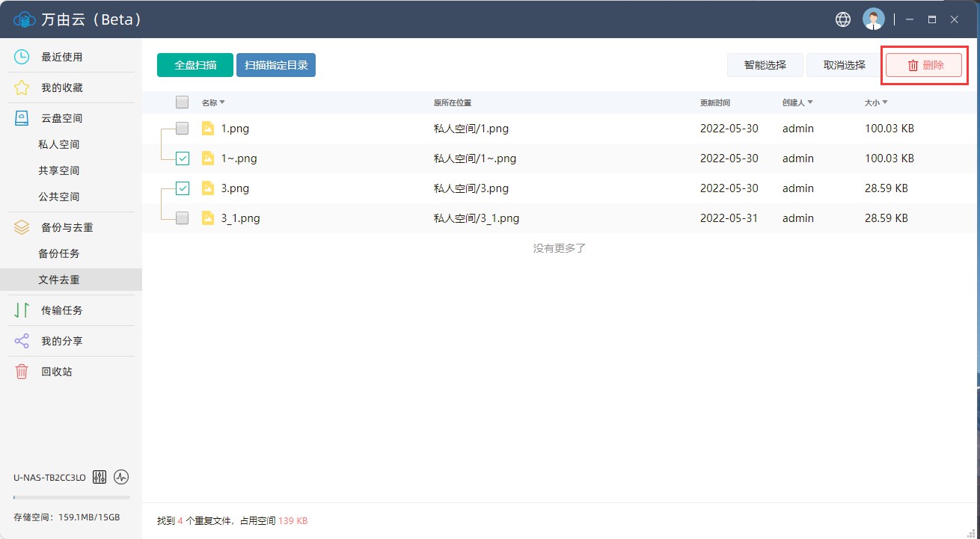
Task: Sort by 大小 column arrow
Action: click(885, 102)
